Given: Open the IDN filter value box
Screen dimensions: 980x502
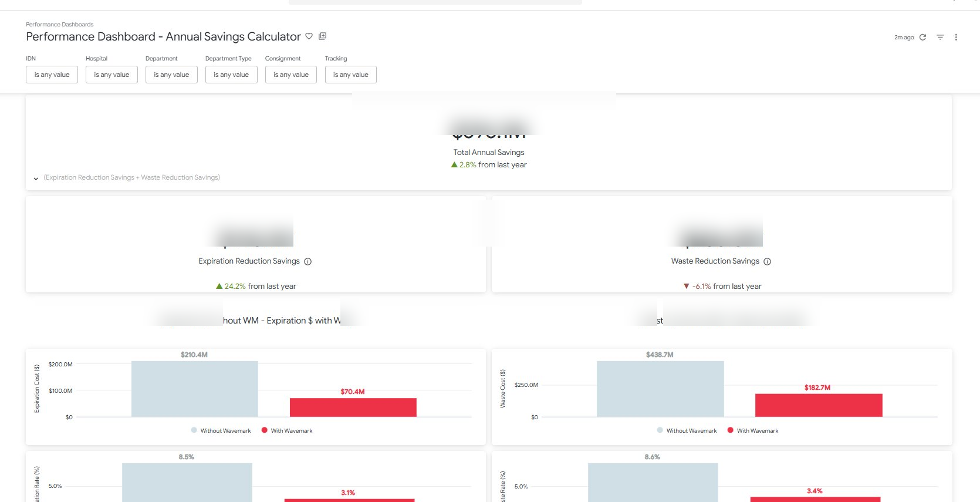Looking at the screenshot, I should pos(52,75).
